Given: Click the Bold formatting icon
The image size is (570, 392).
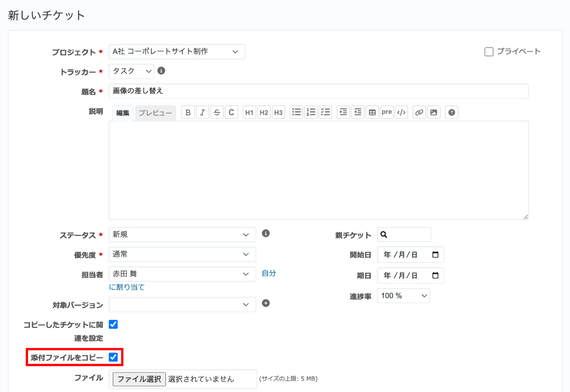Looking at the screenshot, I should 188,112.
